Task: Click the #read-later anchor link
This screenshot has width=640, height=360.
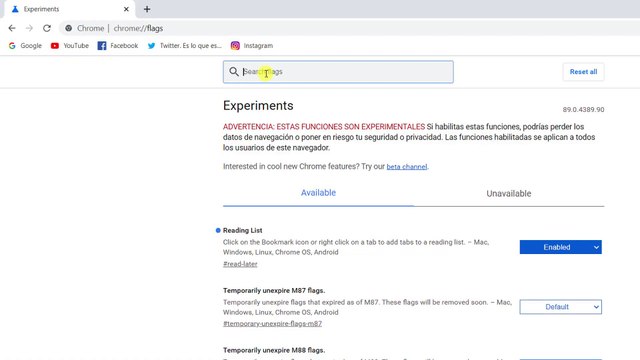Action: click(x=240, y=264)
